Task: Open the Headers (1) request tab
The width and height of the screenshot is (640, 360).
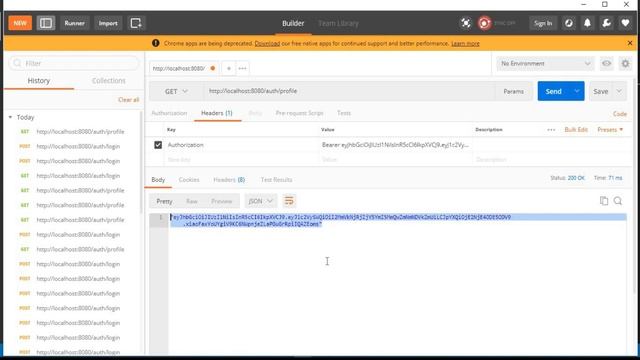Action: [217, 113]
